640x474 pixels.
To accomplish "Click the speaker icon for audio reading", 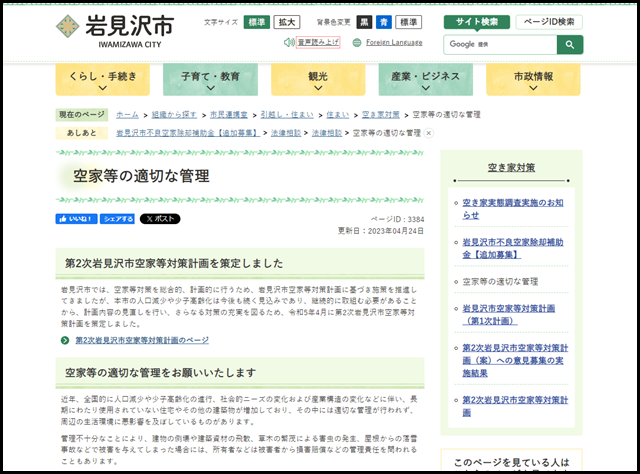I will [289, 42].
